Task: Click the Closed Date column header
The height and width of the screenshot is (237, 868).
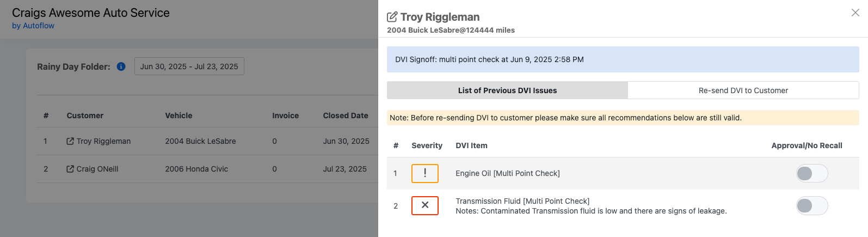Action: [346, 116]
